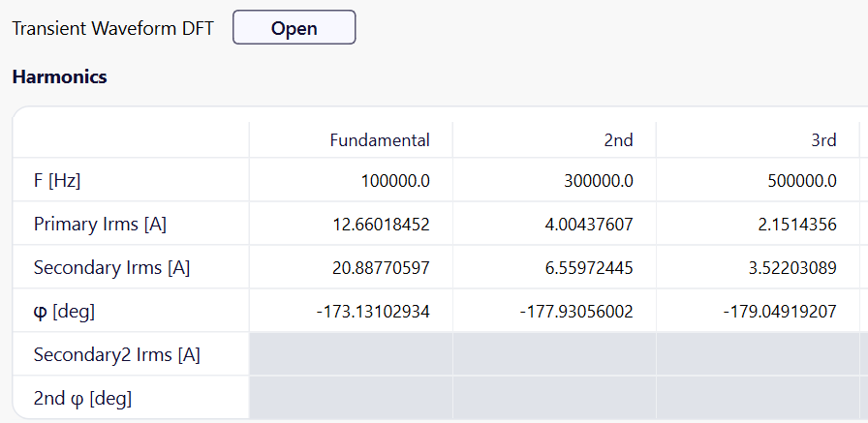Click disabled 2nd φ cell under Fundamental
This screenshot has width=868, height=423.
(351, 398)
